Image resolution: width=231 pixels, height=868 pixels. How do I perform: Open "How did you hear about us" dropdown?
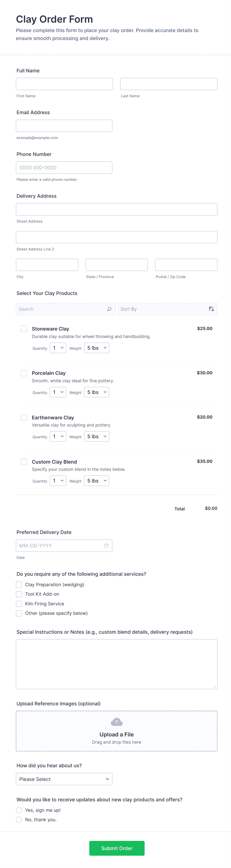pyautogui.click(x=64, y=779)
